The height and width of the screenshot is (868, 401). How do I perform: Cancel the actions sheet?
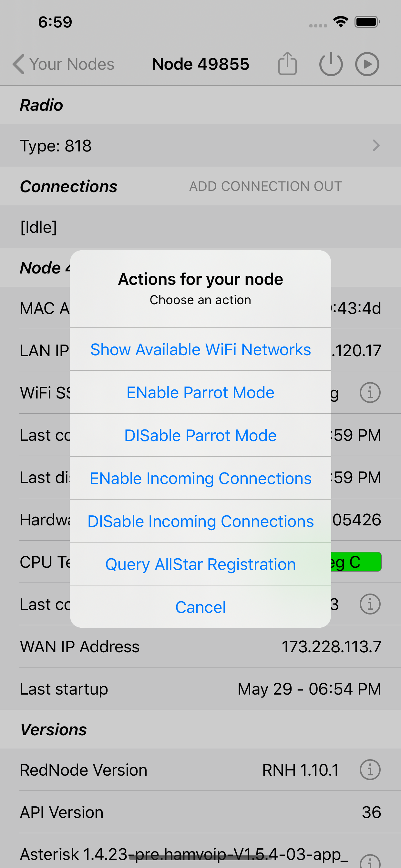click(x=200, y=607)
